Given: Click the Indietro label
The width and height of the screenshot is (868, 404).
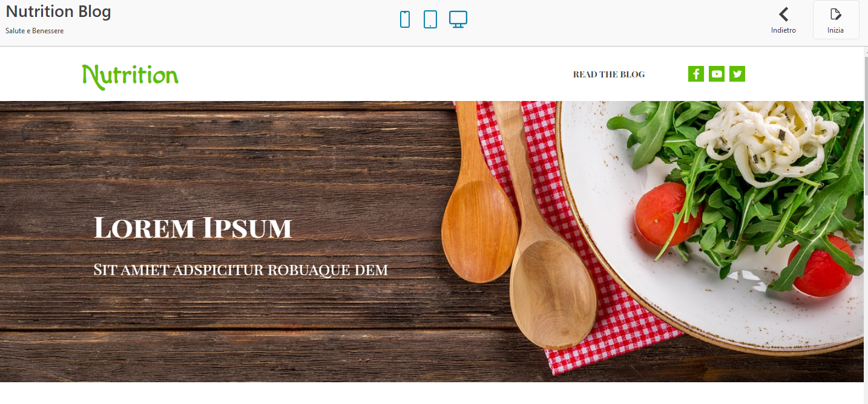Looking at the screenshot, I should pos(783,30).
